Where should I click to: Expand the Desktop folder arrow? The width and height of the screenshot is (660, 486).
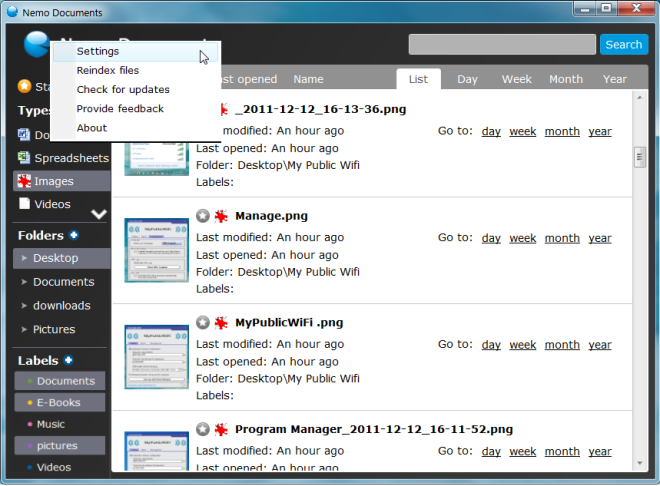24,258
